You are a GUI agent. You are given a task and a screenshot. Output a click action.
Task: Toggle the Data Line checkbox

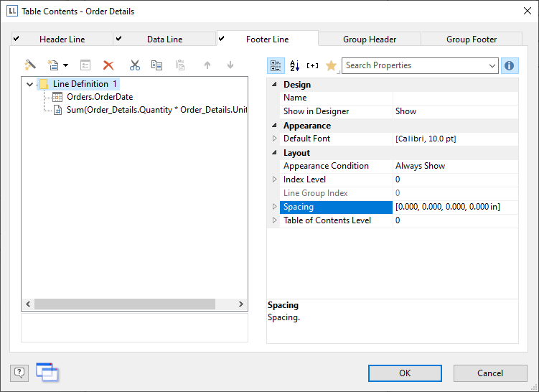pyautogui.click(x=118, y=39)
